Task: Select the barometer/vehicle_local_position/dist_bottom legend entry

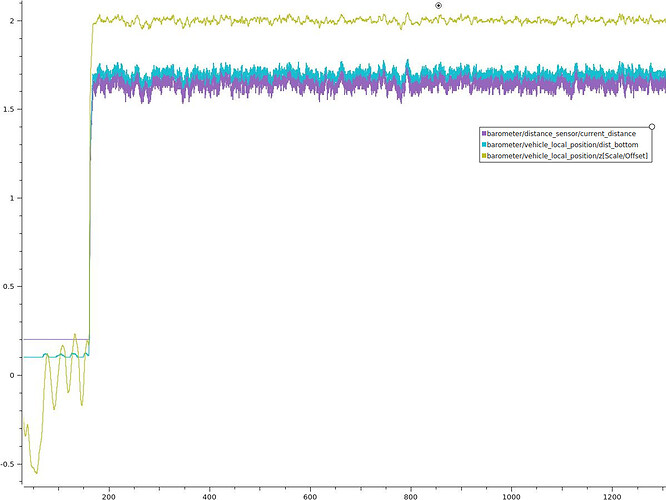Action: coord(562,145)
